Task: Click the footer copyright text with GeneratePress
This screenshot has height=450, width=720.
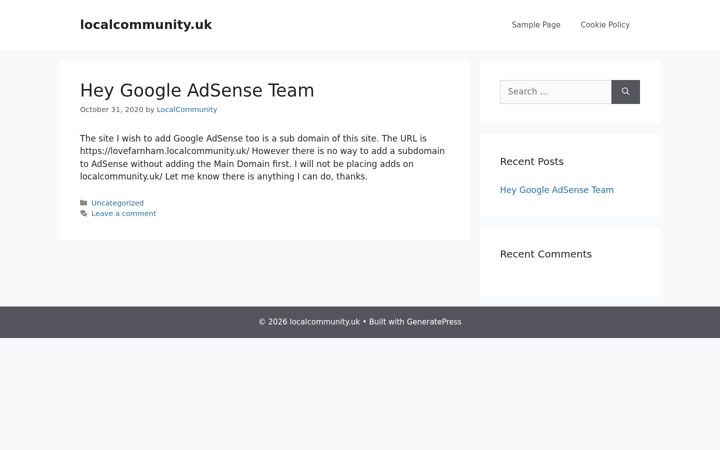Action: [x=360, y=322]
